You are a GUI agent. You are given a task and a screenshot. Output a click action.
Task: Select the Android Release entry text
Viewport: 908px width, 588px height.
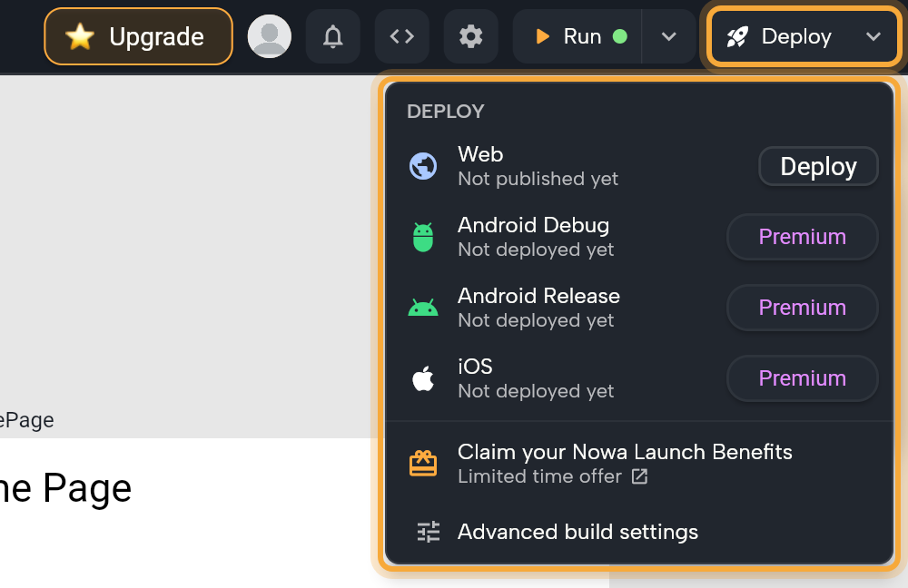pyautogui.click(x=538, y=296)
